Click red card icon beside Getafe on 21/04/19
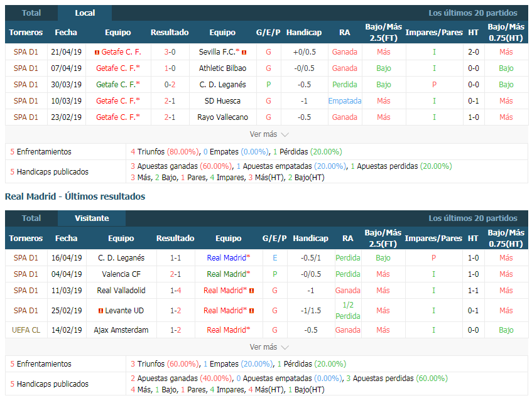 (97, 52)
